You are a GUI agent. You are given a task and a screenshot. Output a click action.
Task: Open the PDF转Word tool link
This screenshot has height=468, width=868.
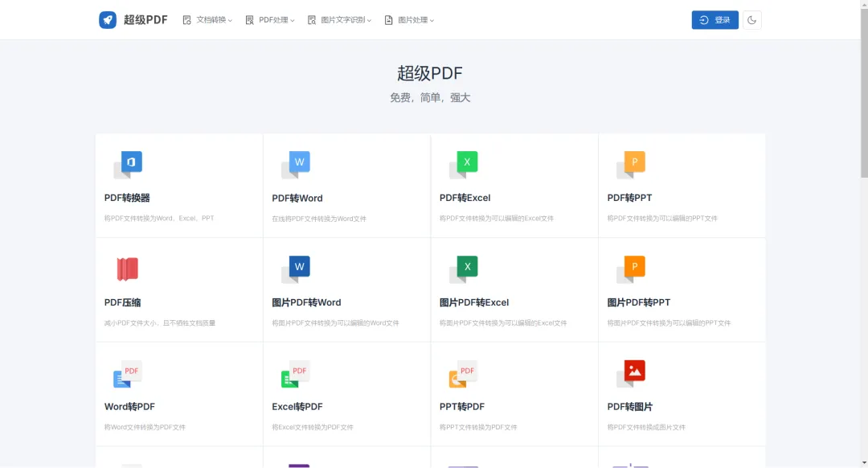pos(297,198)
